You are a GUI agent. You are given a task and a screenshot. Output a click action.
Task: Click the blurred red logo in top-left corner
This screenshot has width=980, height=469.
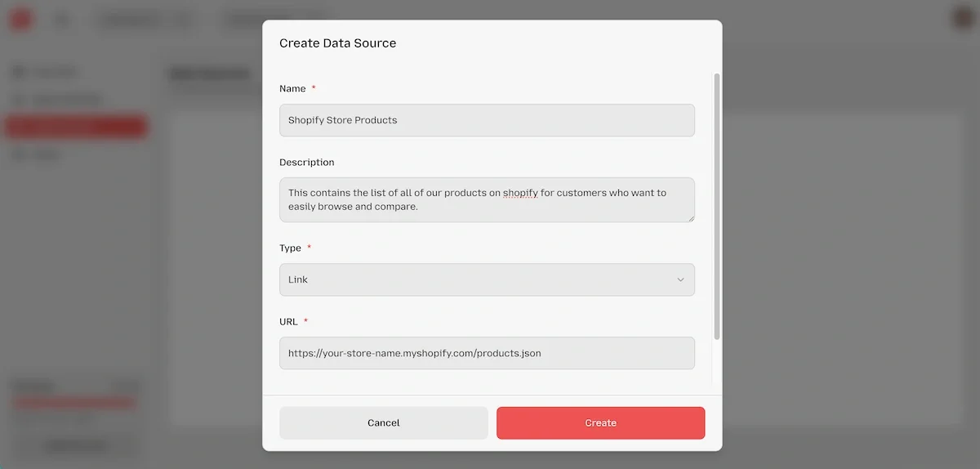click(20, 20)
